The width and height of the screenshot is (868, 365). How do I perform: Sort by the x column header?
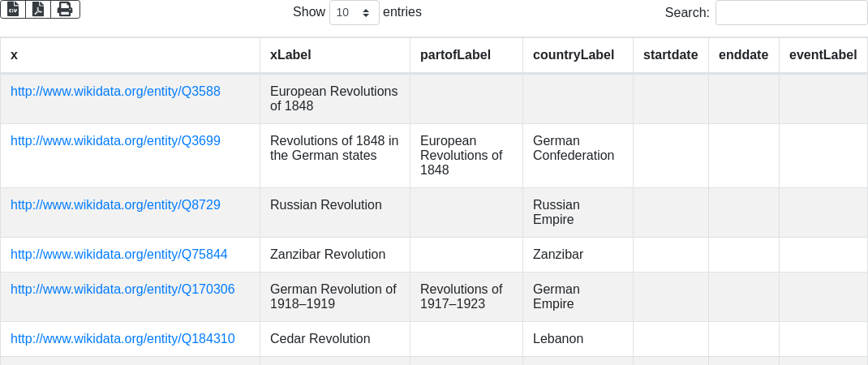click(x=15, y=55)
